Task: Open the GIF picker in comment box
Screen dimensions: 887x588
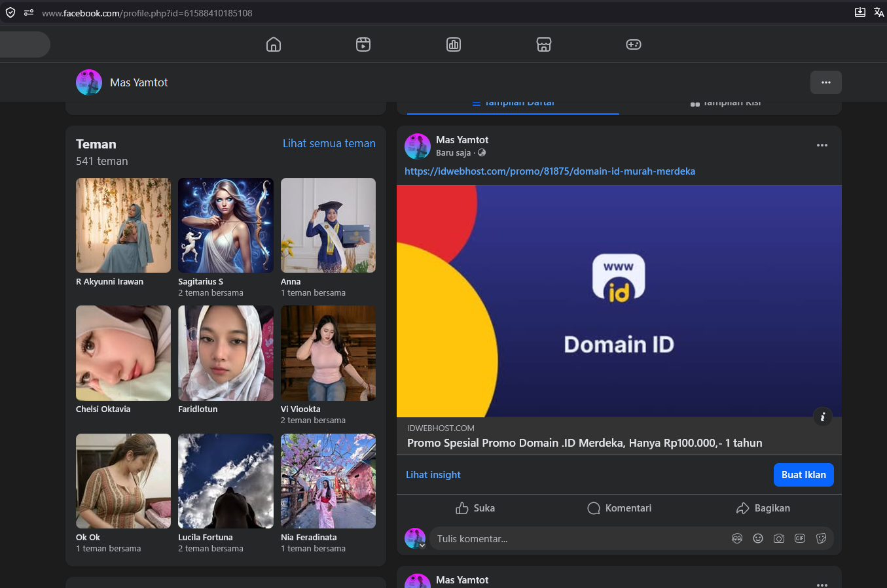Action: [800, 538]
